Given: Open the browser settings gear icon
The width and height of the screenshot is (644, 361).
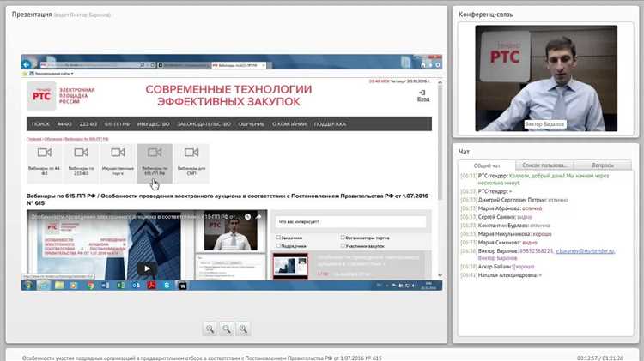Looking at the screenshot, I should pos(437,65).
